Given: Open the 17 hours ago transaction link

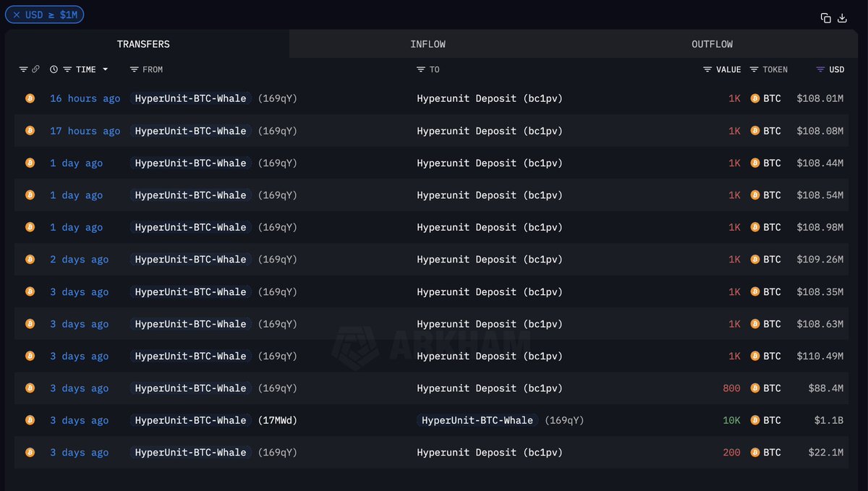Looking at the screenshot, I should [85, 131].
